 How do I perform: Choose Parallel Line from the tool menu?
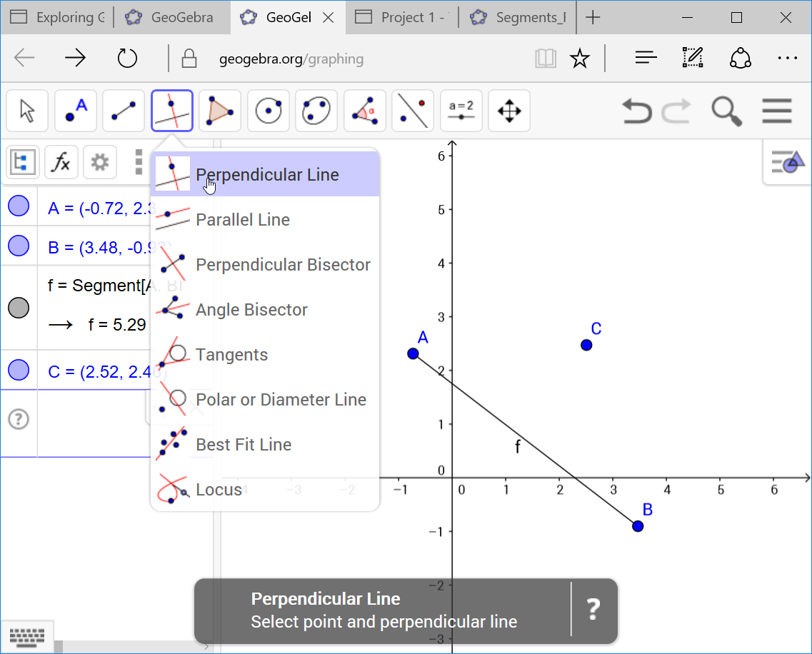point(243,219)
